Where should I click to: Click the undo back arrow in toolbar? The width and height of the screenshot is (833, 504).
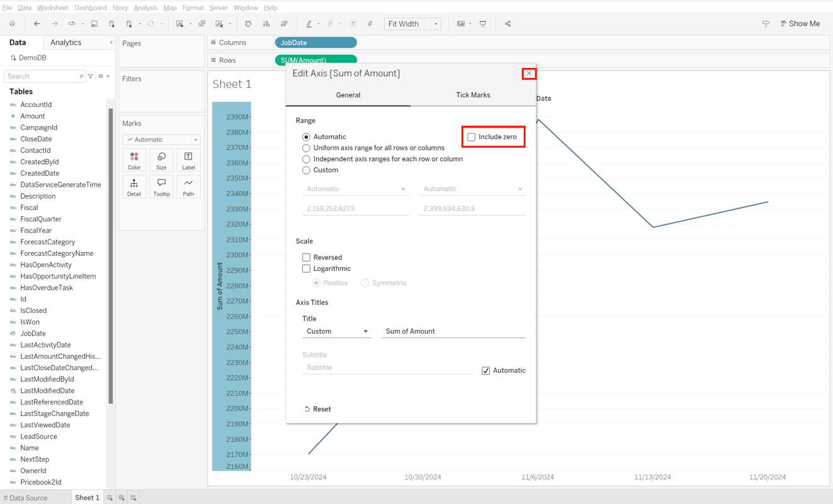[37, 24]
